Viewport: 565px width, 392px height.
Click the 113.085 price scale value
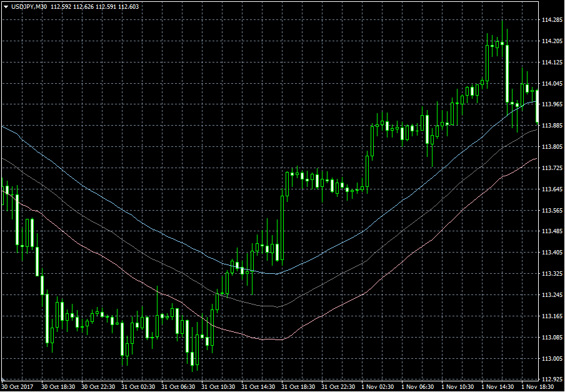pyautogui.click(x=552, y=338)
